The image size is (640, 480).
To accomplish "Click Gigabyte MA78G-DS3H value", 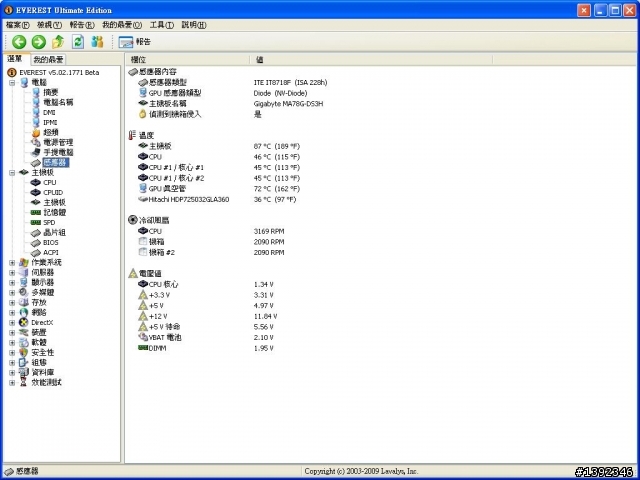I will click(x=288, y=104).
